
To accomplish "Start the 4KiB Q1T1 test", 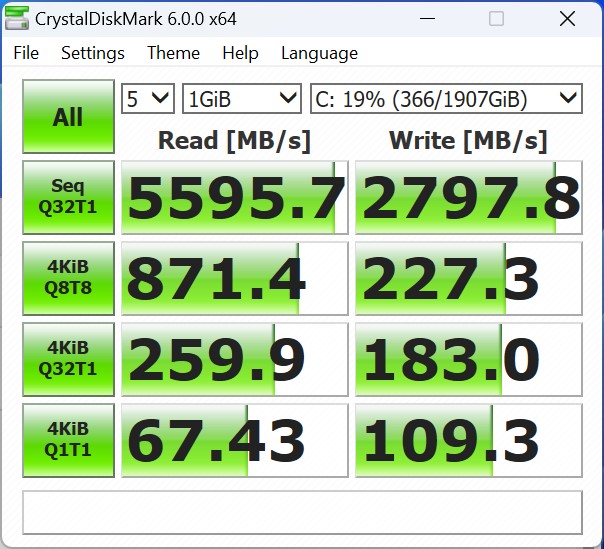I will 68,440.
